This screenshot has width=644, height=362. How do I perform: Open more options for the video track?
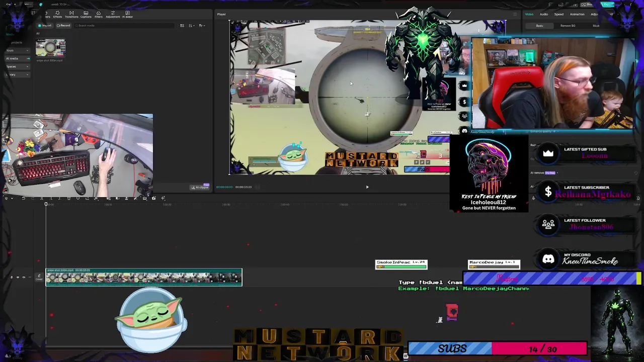click(x=30, y=277)
